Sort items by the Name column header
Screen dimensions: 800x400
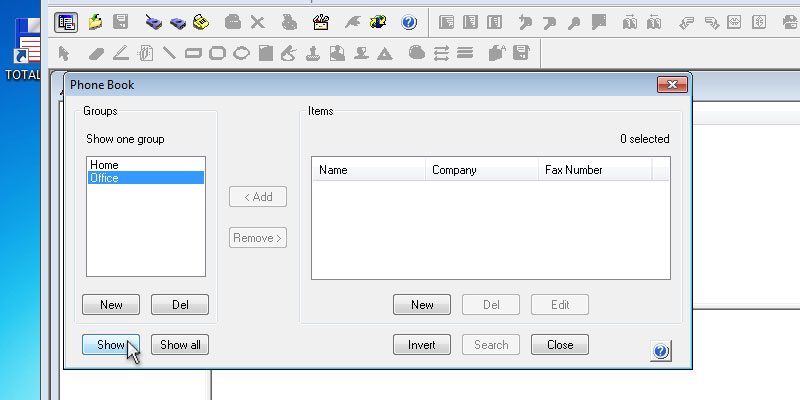pyautogui.click(x=368, y=170)
